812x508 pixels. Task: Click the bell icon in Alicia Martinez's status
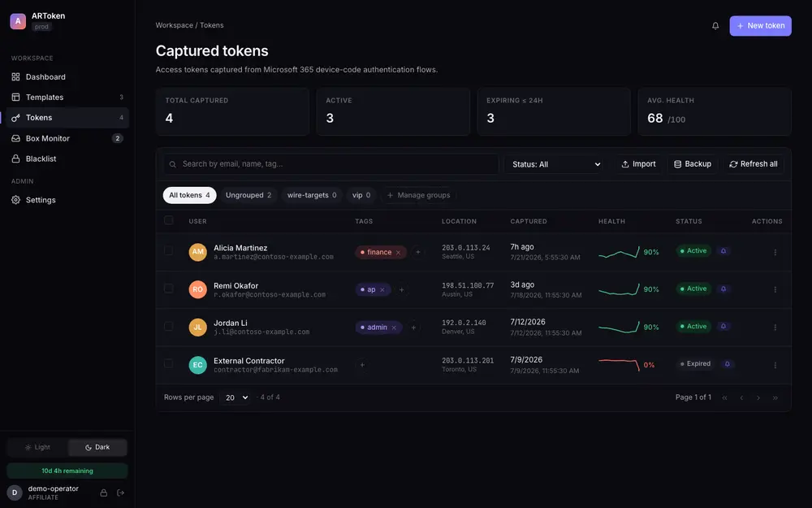[x=723, y=251]
